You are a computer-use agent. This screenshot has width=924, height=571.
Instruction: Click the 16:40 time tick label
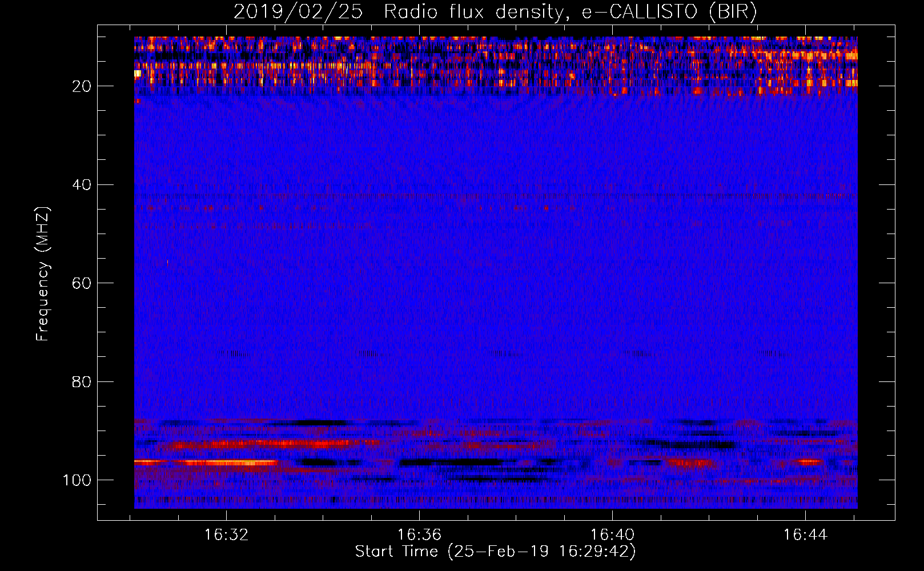click(612, 535)
